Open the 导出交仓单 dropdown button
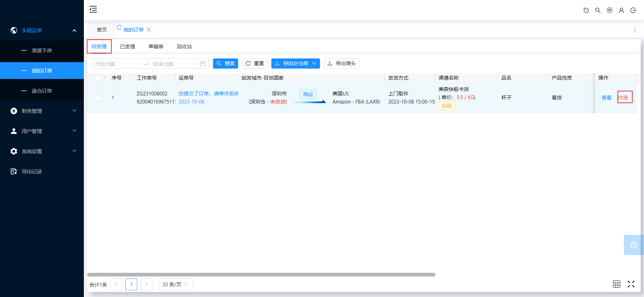This screenshot has height=297, width=644. [x=296, y=63]
